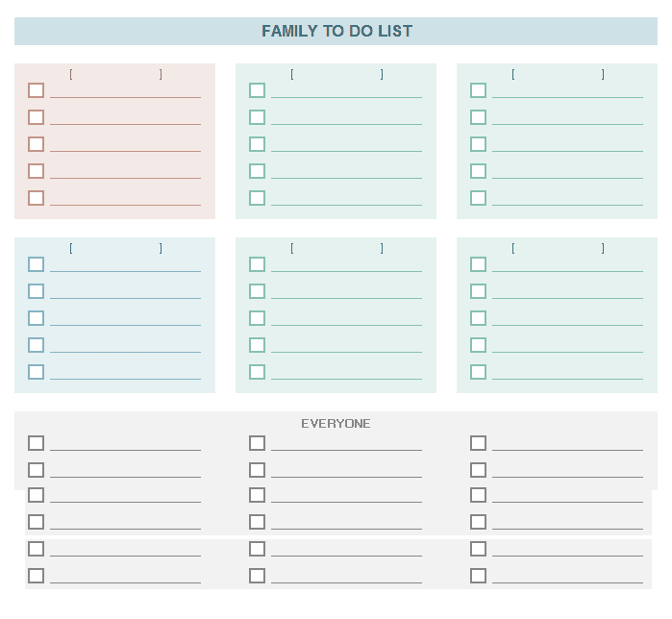Tick the first checkbox in the blue list
This screenshot has height=619, width=672.
(37, 264)
